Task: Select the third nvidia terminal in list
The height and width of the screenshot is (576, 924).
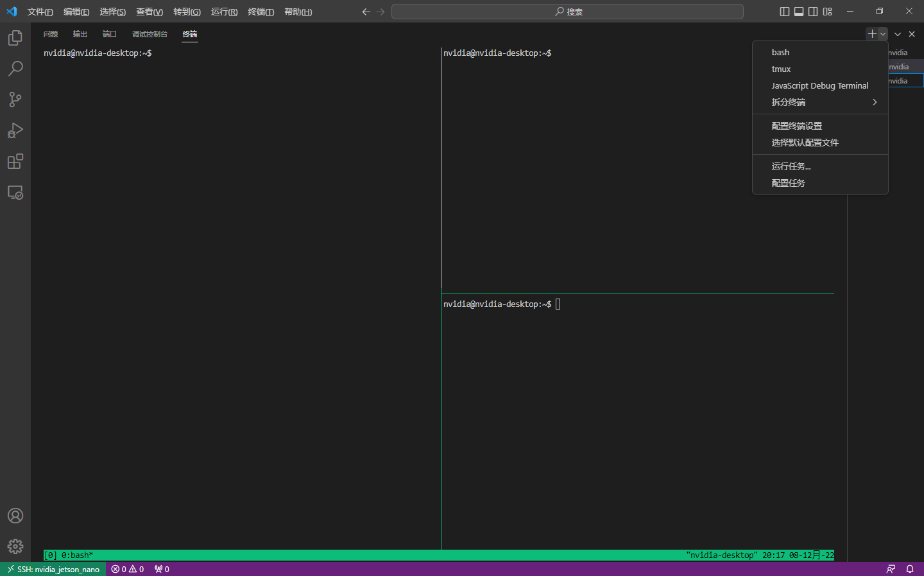Action: 905,81
